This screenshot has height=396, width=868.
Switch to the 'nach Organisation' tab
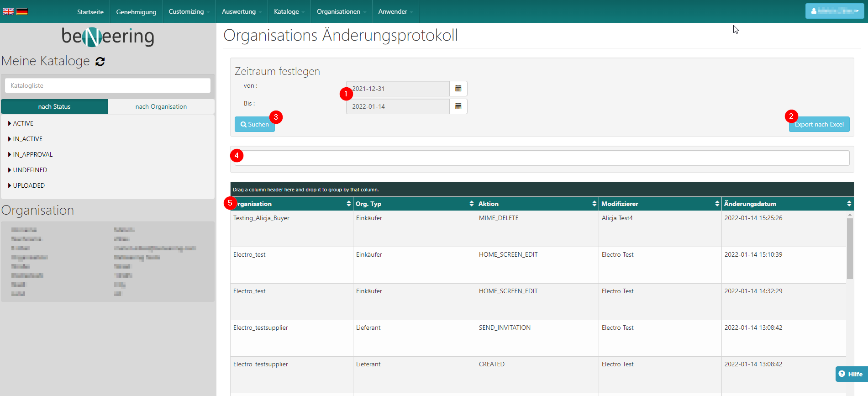pos(161,106)
